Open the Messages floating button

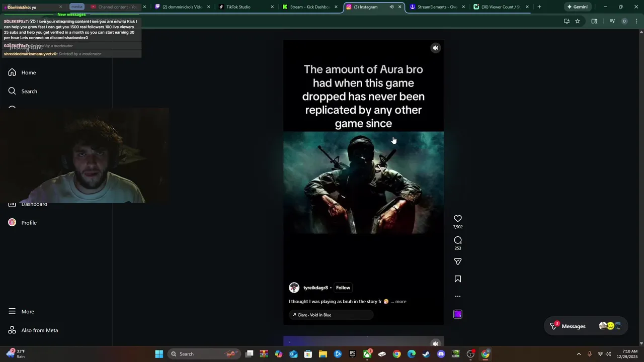[586, 326]
